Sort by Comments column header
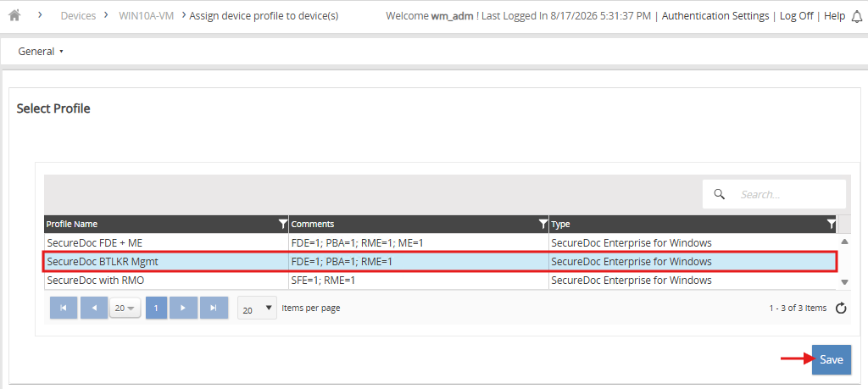The height and width of the screenshot is (389, 868). tap(312, 224)
